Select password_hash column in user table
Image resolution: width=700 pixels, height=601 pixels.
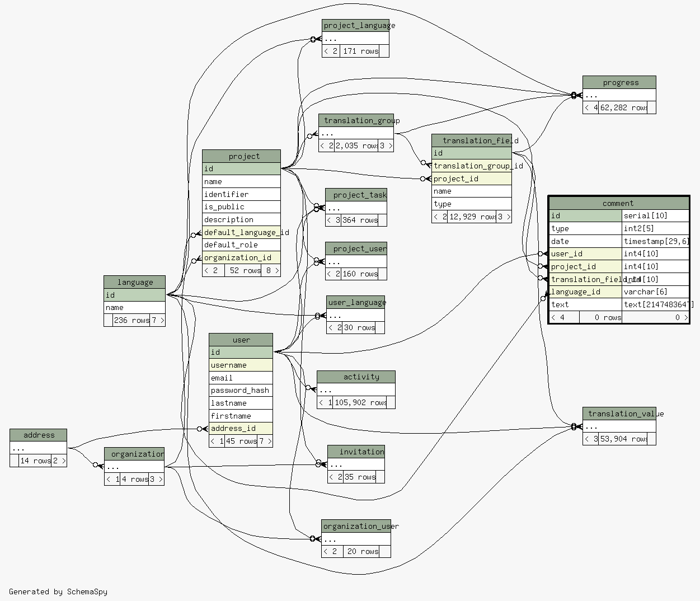tap(241, 390)
